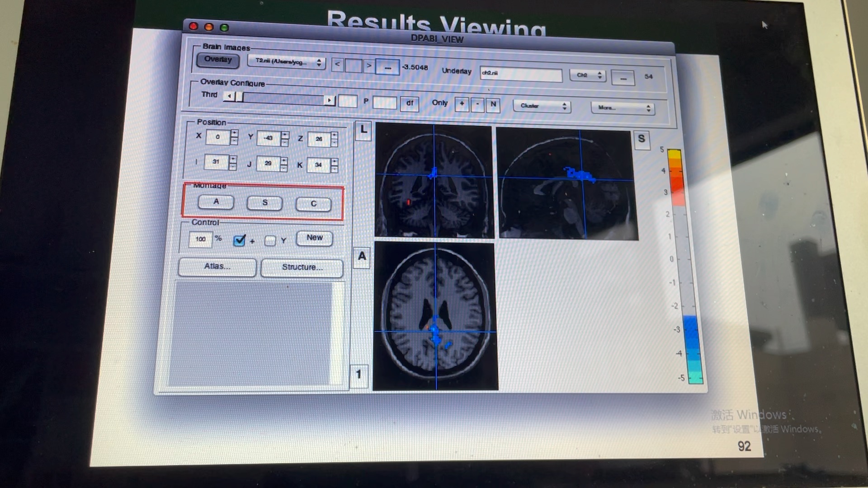Click the threshold value field before P
The image size is (868, 488).
[348, 101]
